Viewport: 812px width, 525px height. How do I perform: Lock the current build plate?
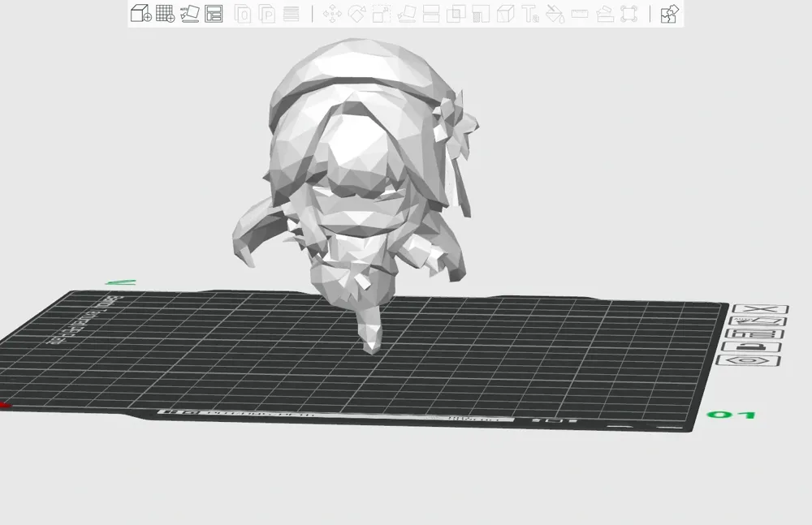(x=752, y=346)
